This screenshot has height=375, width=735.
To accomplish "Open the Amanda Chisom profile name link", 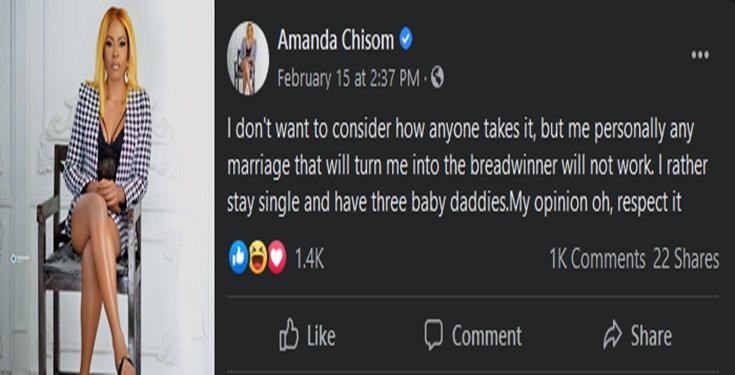I will click(x=336, y=41).
